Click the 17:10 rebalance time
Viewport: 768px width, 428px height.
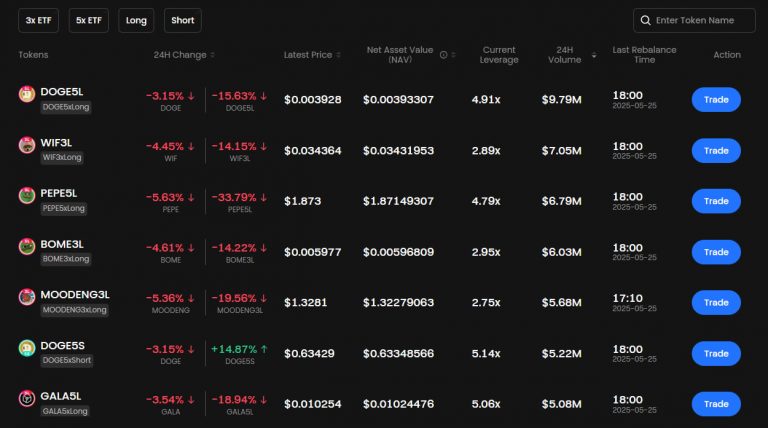pos(627,298)
